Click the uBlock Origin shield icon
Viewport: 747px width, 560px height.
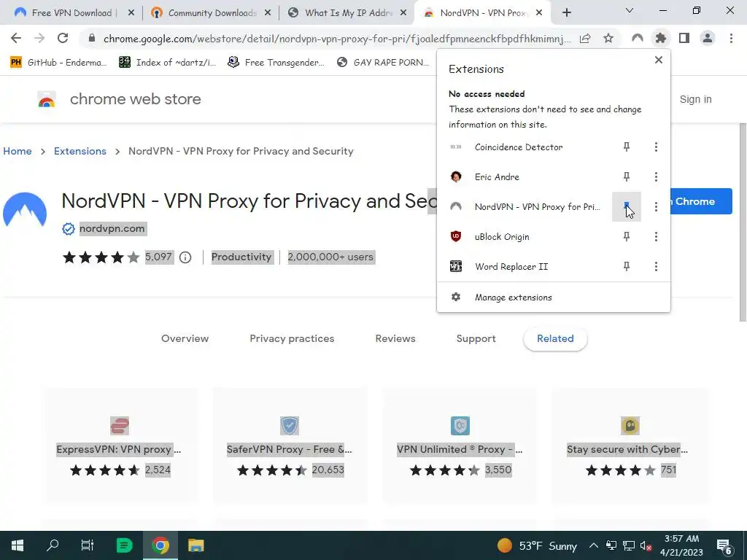456,237
